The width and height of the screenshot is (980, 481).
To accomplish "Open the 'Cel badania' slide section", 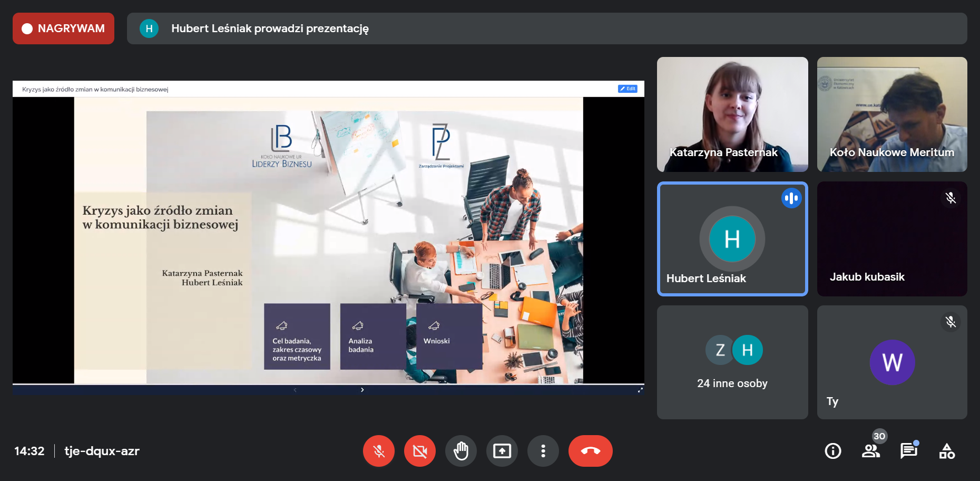I will pyautogui.click(x=297, y=336).
